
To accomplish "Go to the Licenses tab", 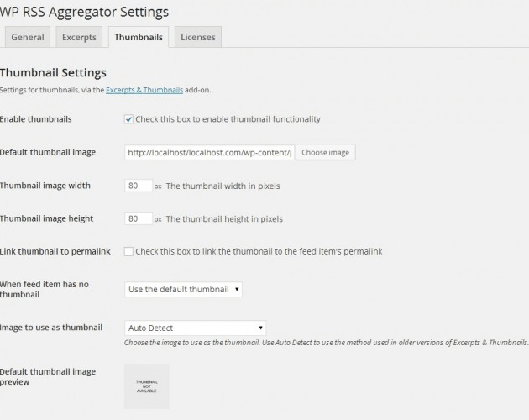I will 198,37.
